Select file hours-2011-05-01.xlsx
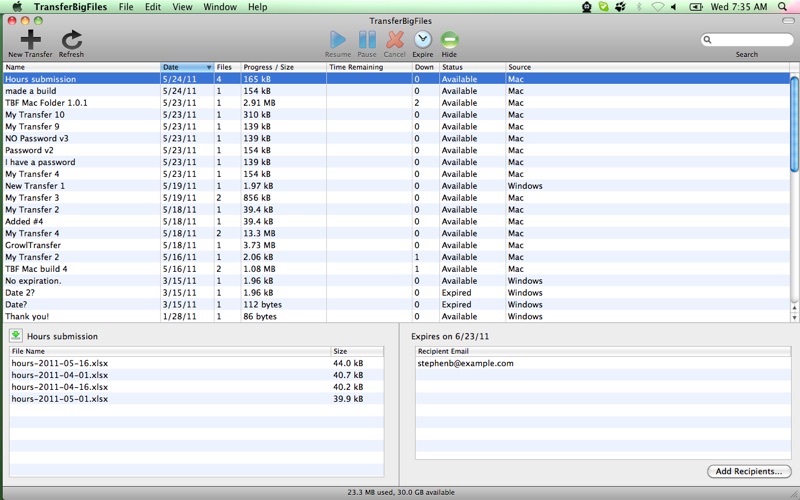 196,398
